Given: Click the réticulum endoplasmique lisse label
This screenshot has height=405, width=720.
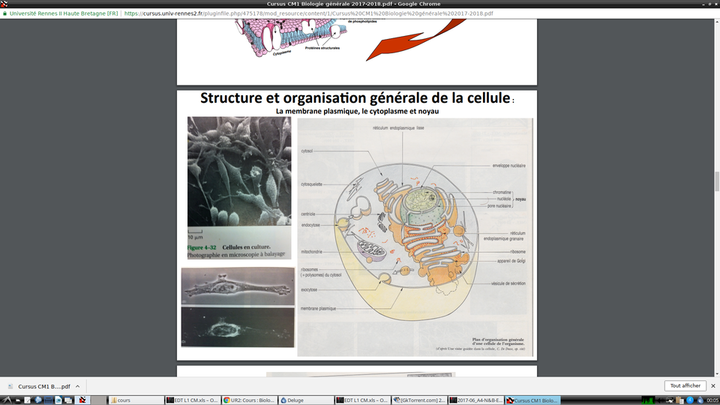Looking at the screenshot, I should (398, 128).
